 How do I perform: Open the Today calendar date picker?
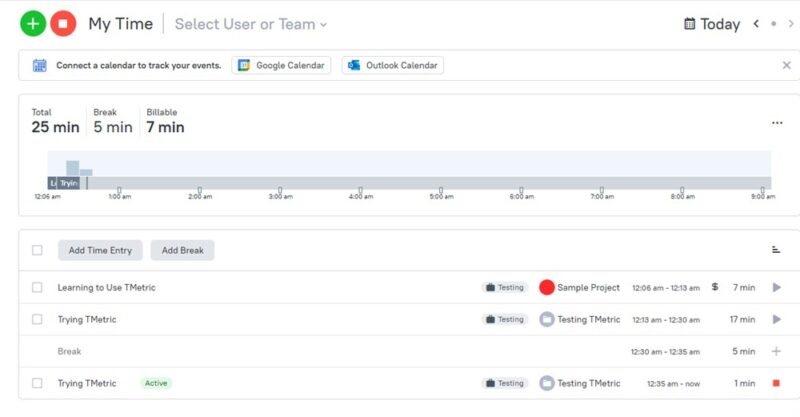tap(712, 24)
